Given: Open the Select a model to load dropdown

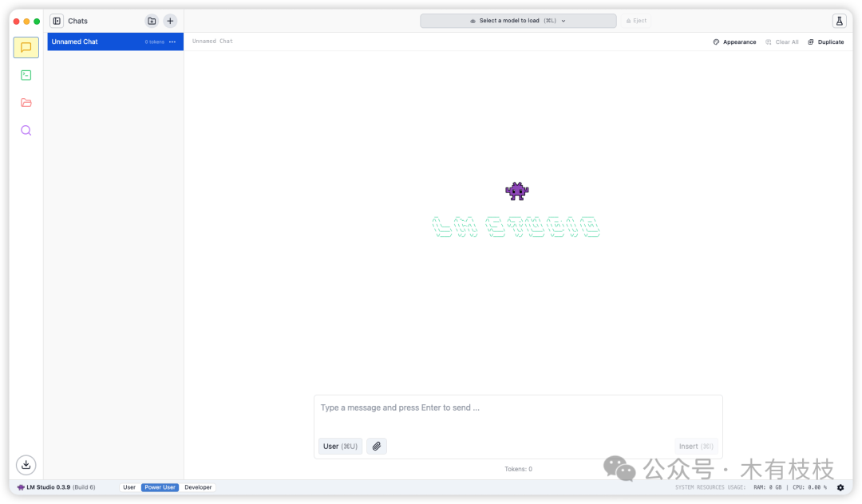Looking at the screenshot, I should coord(518,21).
